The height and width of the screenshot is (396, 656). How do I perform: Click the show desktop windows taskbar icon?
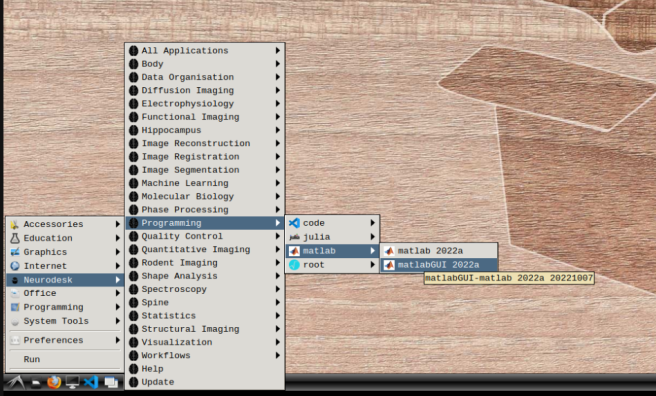[x=111, y=382]
